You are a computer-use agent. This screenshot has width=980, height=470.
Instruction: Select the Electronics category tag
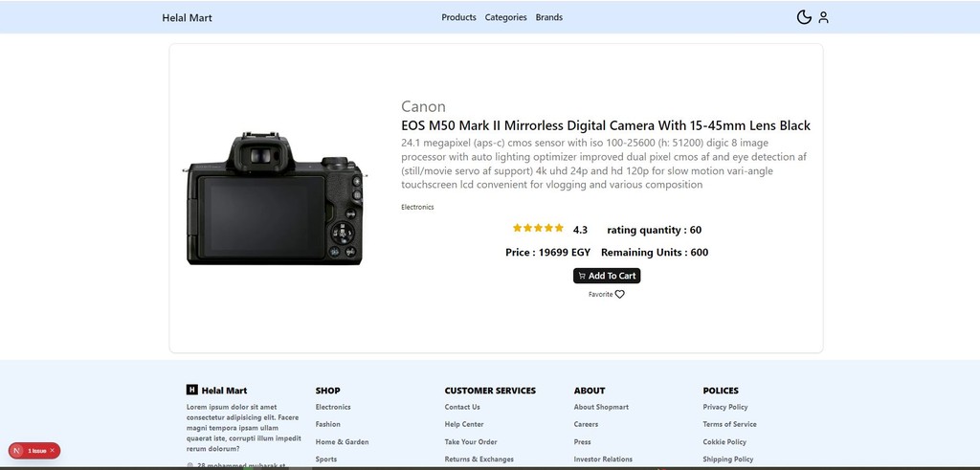pos(417,207)
